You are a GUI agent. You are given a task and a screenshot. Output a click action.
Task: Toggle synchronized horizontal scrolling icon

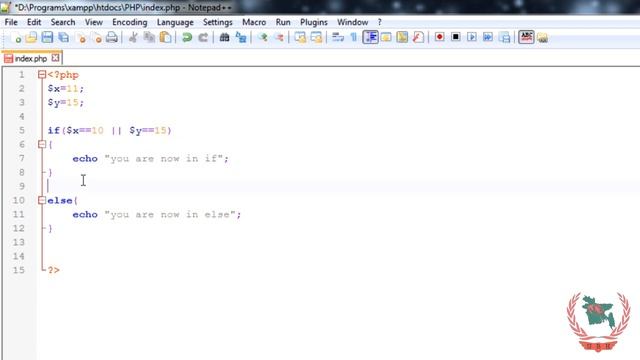(316, 38)
